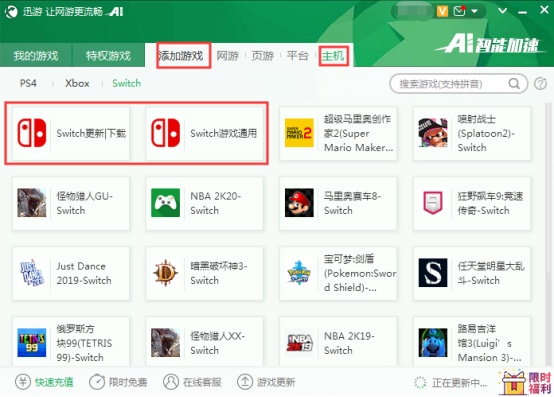Switch to the 特权游戏 tab
Screen dimensions: 554x397
click(108, 55)
